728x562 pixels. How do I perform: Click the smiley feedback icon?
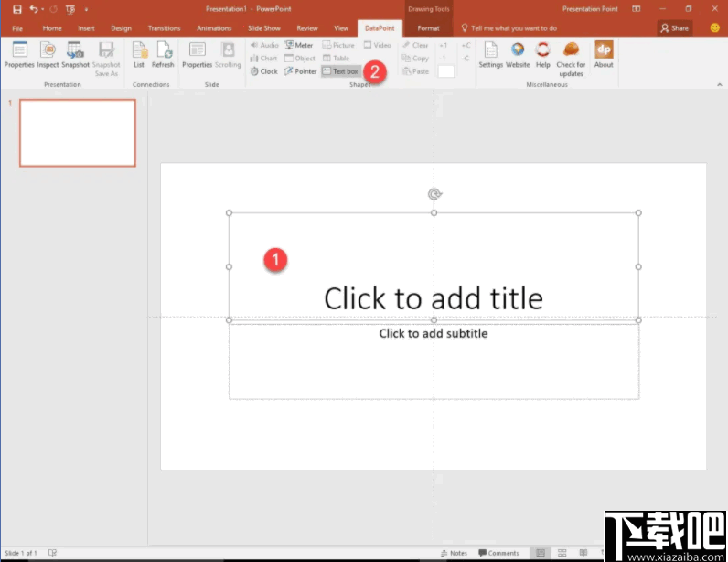(715, 27)
